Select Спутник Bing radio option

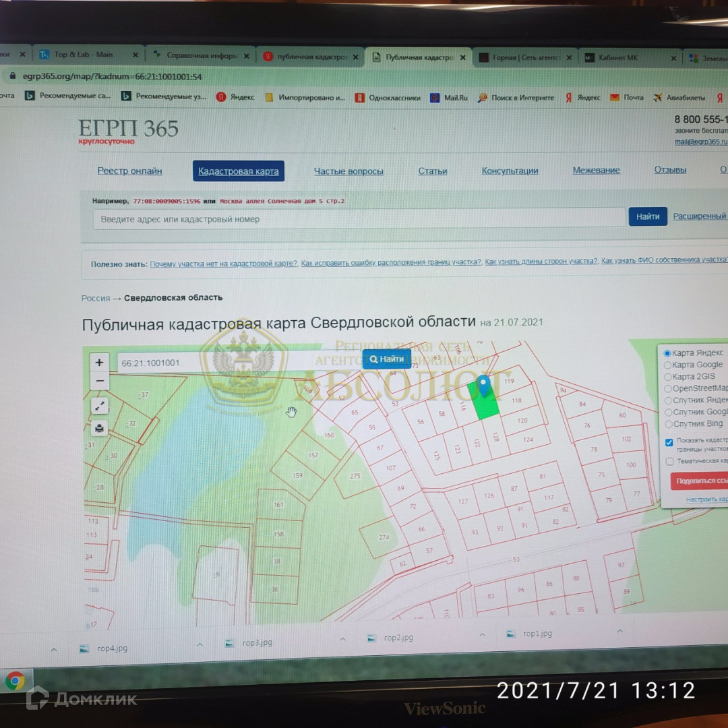pos(669,424)
